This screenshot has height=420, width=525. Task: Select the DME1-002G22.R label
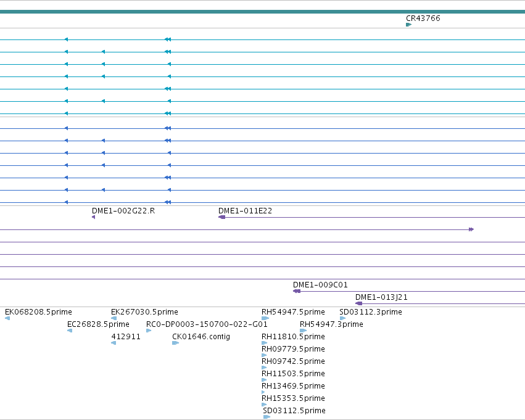tap(123, 211)
